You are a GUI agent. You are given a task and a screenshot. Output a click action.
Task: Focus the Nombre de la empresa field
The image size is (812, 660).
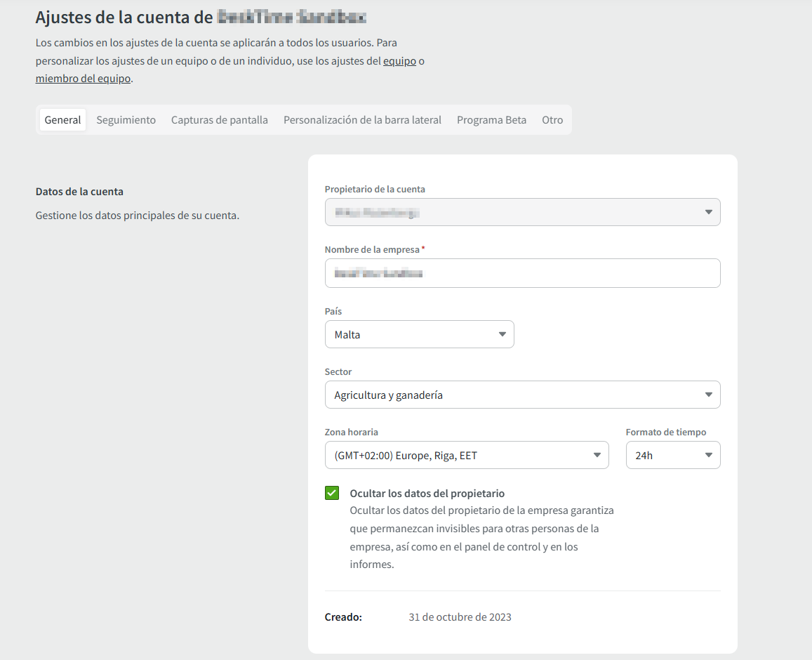pyautogui.click(x=522, y=273)
